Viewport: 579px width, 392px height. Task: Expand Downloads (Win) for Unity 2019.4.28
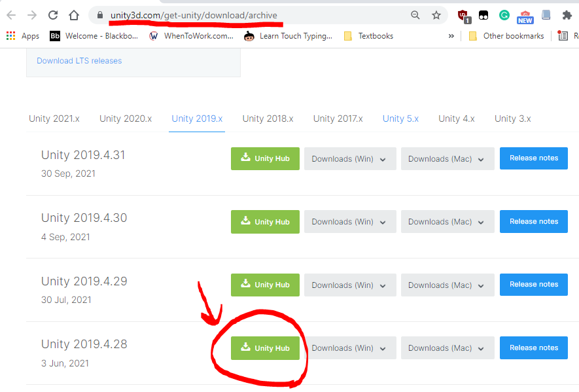coord(350,347)
